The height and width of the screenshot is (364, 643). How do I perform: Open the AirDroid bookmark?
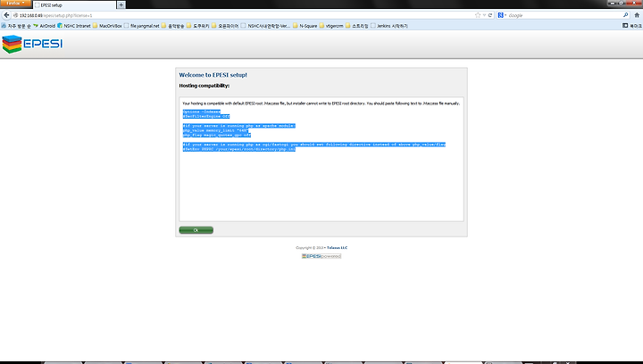(45, 26)
